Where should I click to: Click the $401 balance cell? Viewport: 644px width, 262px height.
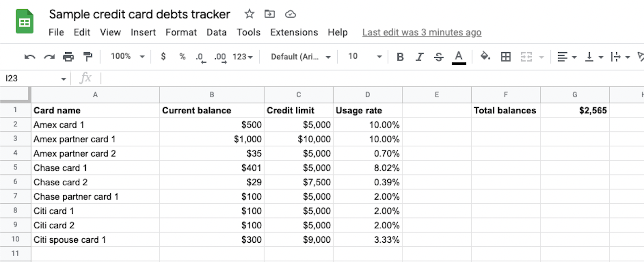pos(212,168)
